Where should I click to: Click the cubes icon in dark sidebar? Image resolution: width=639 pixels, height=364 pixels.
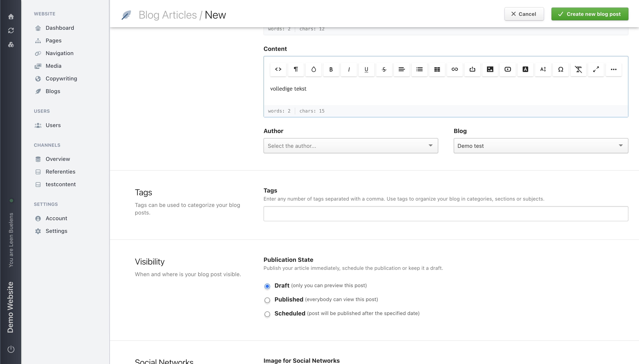[x=11, y=45]
